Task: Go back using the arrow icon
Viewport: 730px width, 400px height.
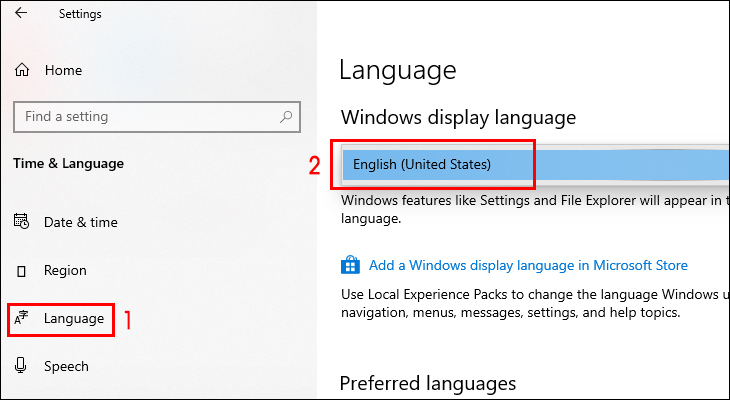Action: [21, 13]
